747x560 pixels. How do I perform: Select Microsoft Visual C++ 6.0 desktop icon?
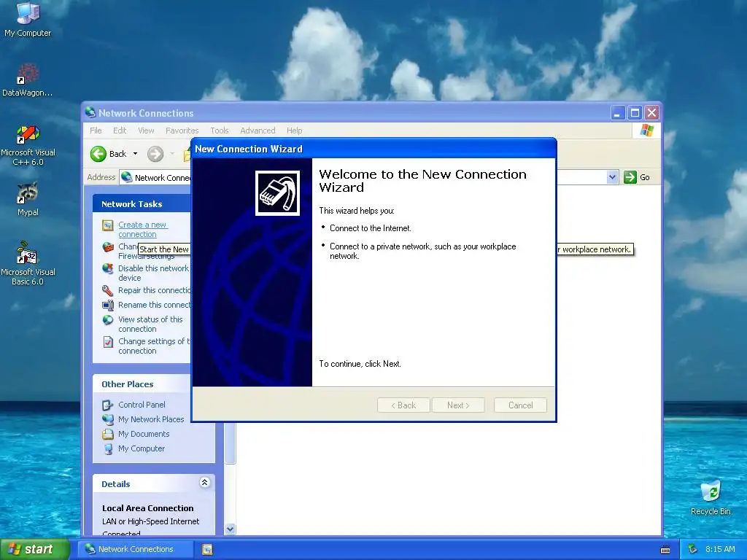pyautogui.click(x=28, y=145)
